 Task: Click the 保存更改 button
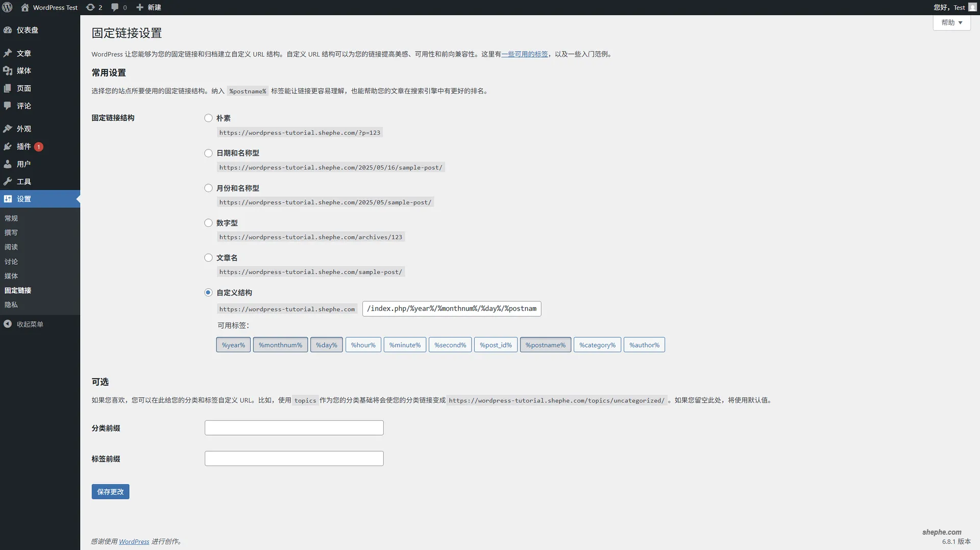pyautogui.click(x=110, y=491)
